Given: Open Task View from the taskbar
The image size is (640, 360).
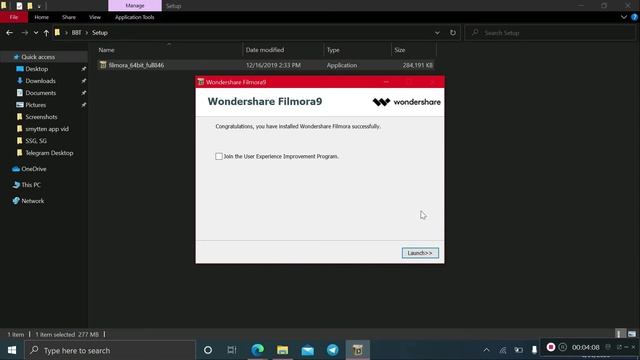Looking at the screenshot, I should 232,350.
